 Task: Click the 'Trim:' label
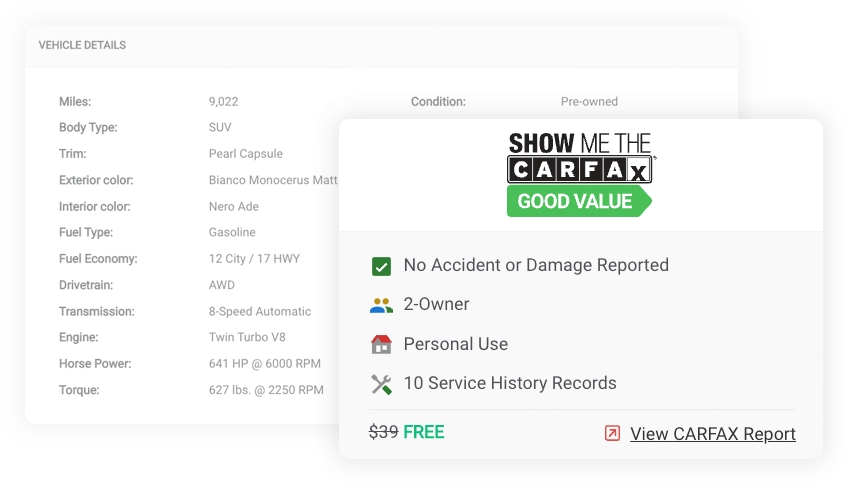(72, 154)
